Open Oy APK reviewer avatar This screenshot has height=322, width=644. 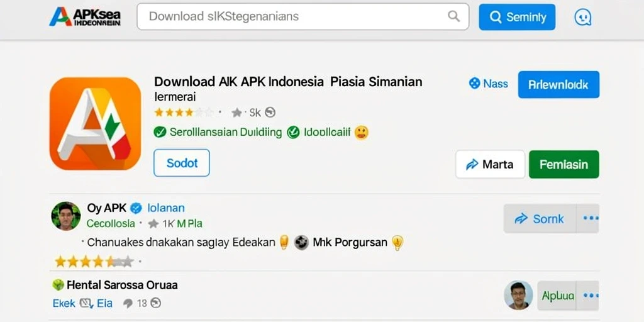(x=65, y=216)
